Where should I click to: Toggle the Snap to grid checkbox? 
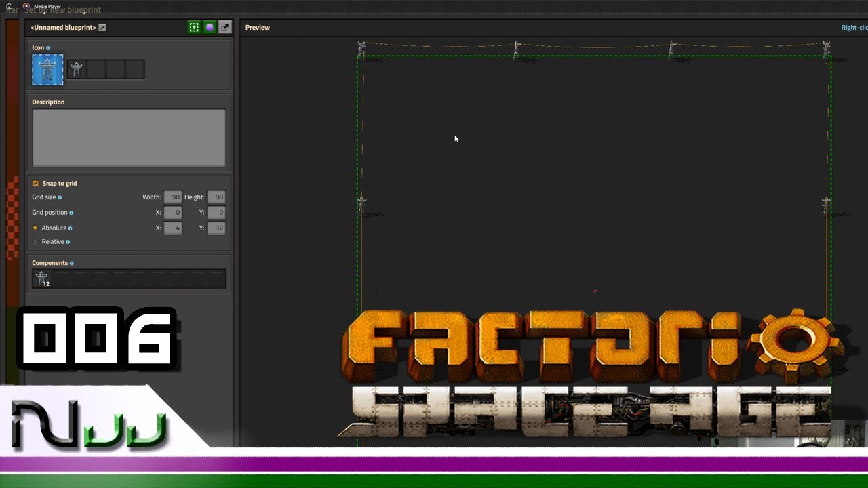pyautogui.click(x=35, y=184)
